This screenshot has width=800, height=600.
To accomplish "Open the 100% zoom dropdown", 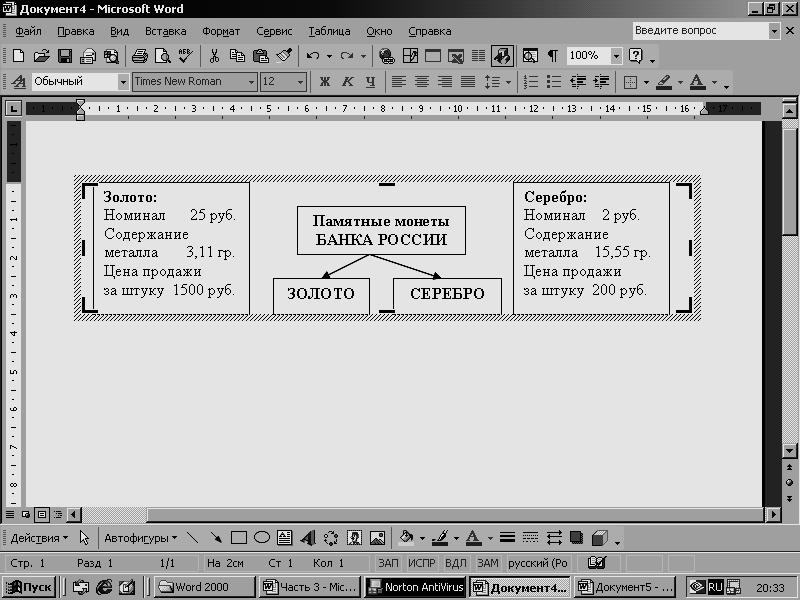I will (616, 56).
